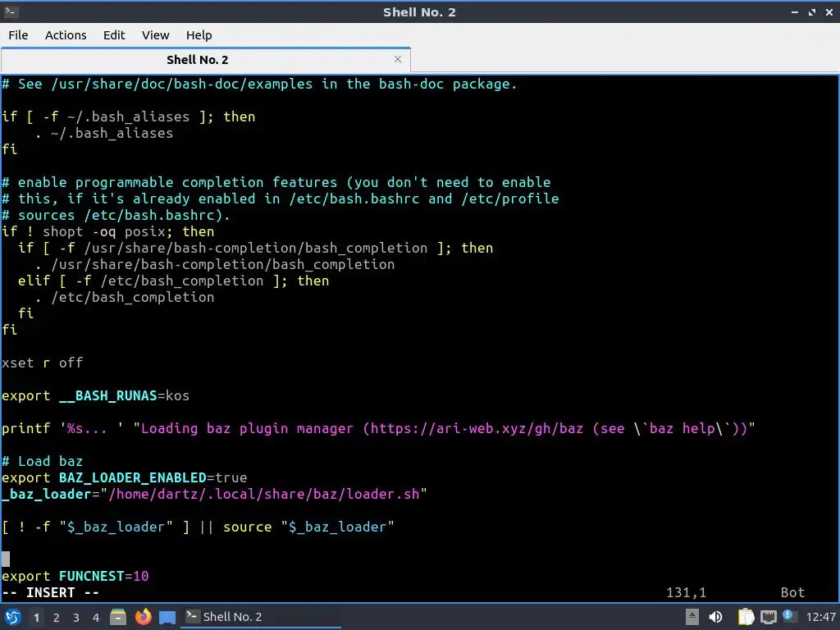Click the vim cursor block on the empty line
840x630 pixels.
pos(6,559)
